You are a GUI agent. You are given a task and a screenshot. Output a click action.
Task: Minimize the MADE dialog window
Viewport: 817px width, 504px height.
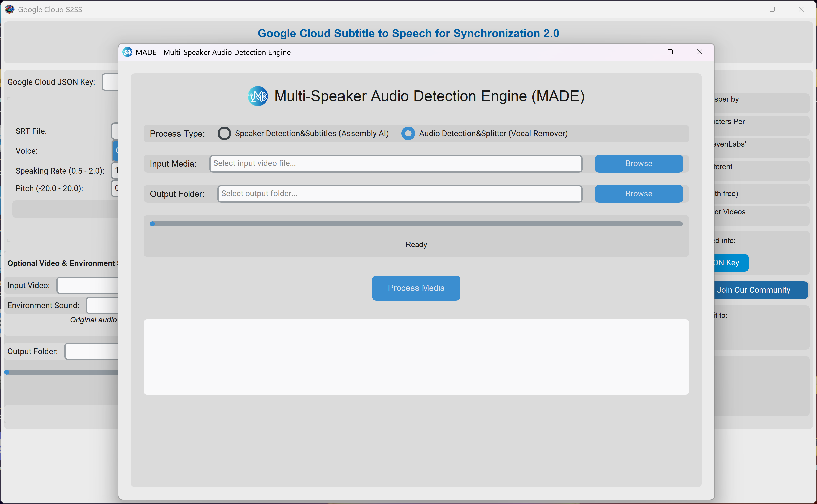(641, 52)
